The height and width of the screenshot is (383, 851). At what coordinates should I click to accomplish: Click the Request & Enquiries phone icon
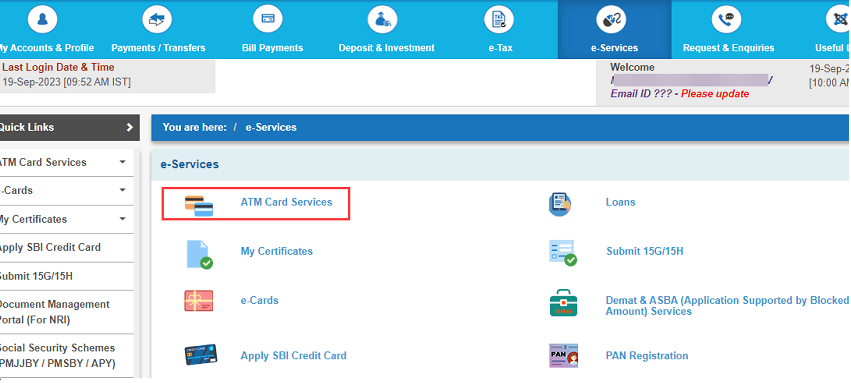tap(726, 20)
